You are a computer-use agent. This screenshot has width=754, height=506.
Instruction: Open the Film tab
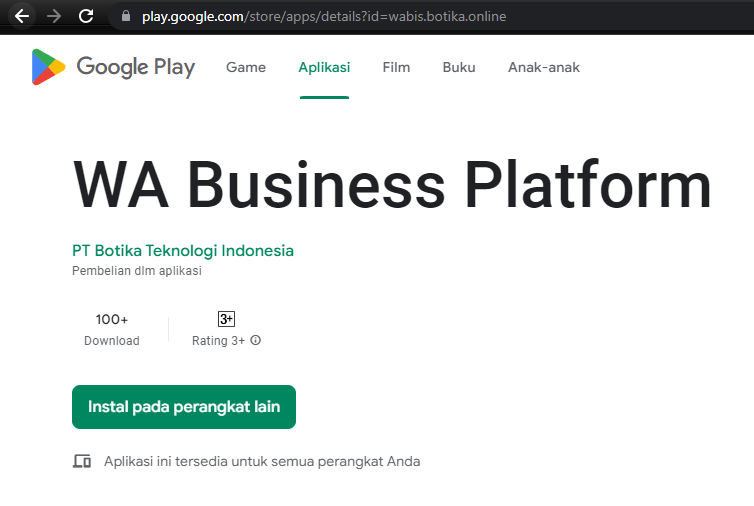(x=396, y=67)
